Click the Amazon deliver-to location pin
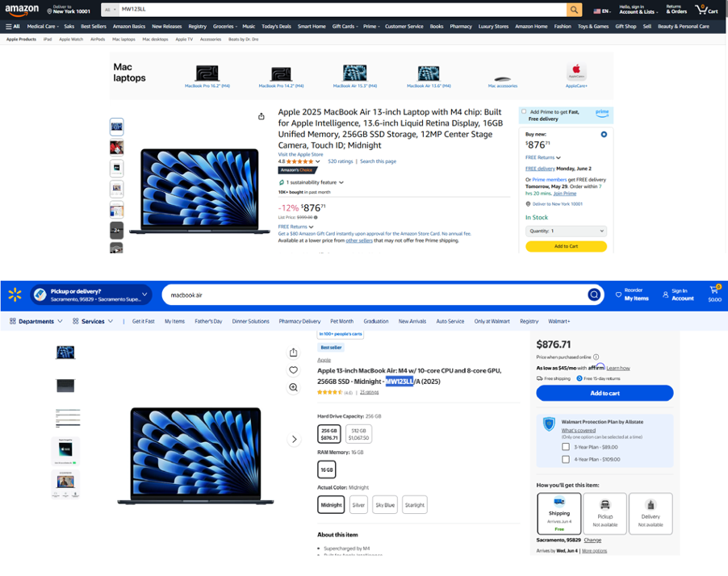 click(49, 11)
